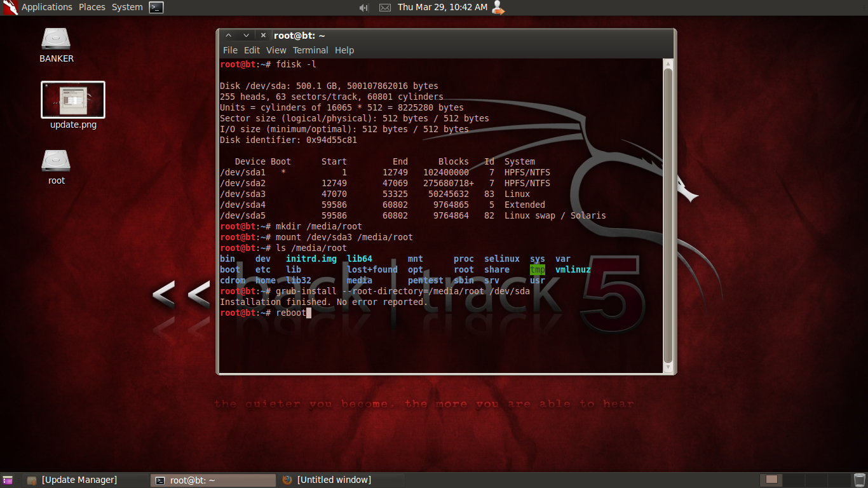This screenshot has height=488, width=868.
Task: Click the grub-install command line
Action: 403,291
